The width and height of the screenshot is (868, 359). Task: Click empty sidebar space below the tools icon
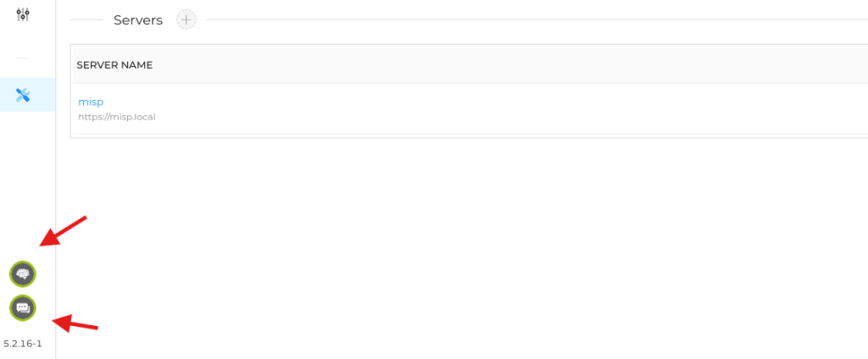click(x=23, y=169)
